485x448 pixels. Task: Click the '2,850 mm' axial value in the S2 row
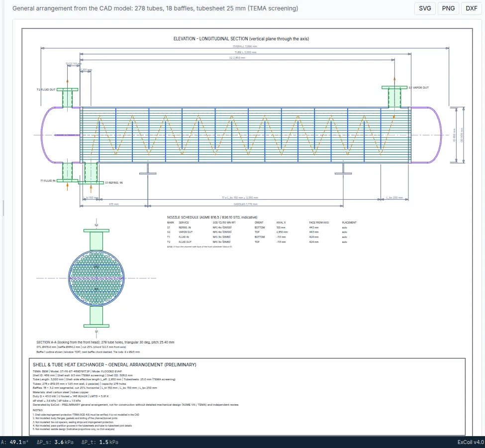pos(282,232)
